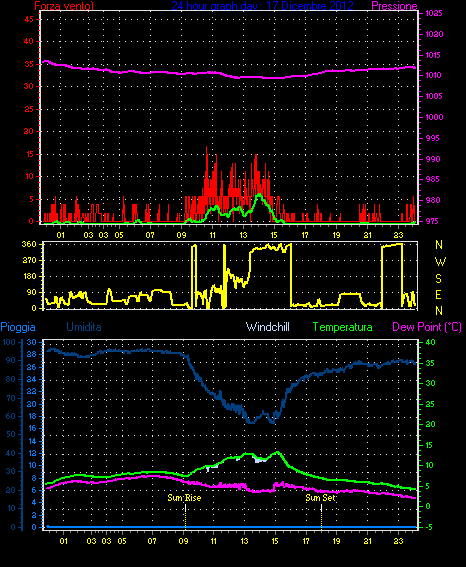Click the '270' wind direction axis value

(x=29, y=260)
